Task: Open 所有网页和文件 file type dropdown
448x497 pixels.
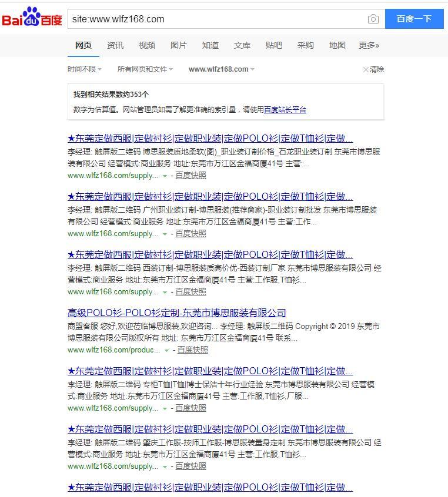Action: pos(145,69)
